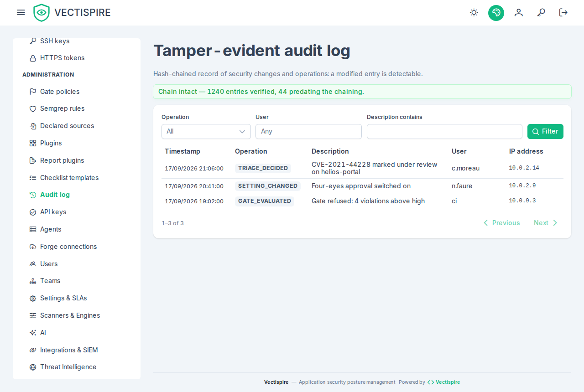The width and height of the screenshot is (584, 392).
Task: Click the Semgrep rules shield icon
Action: [33, 108]
